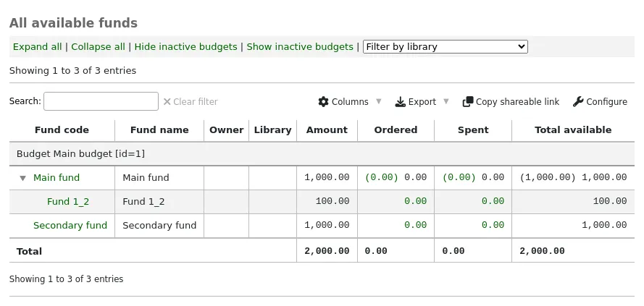Click the copy icon for shareable link
644x306 pixels.
click(x=468, y=102)
